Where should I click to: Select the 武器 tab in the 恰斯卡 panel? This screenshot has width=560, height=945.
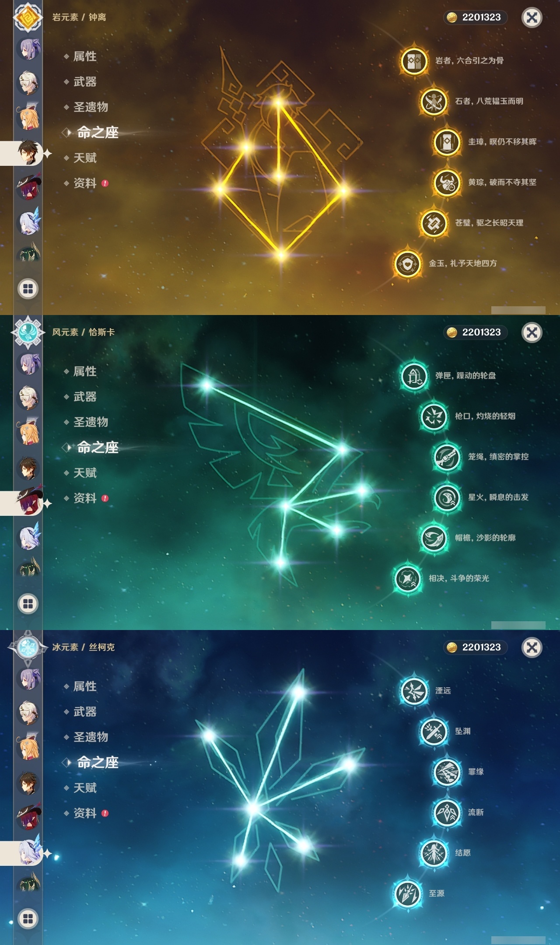[x=85, y=397]
